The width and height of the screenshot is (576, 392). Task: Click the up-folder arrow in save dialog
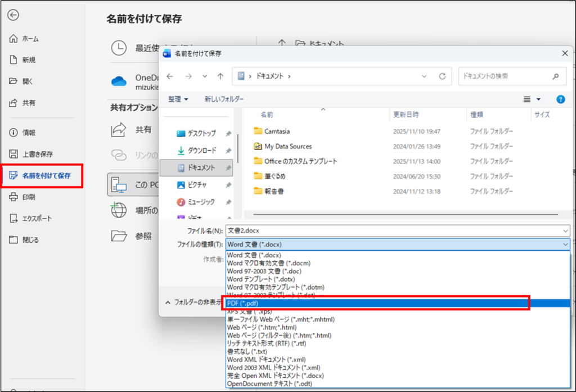pyautogui.click(x=220, y=76)
